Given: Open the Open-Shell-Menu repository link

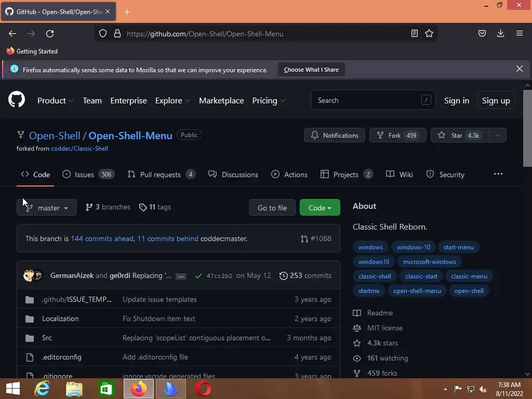Looking at the screenshot, I should click(130, 136).
